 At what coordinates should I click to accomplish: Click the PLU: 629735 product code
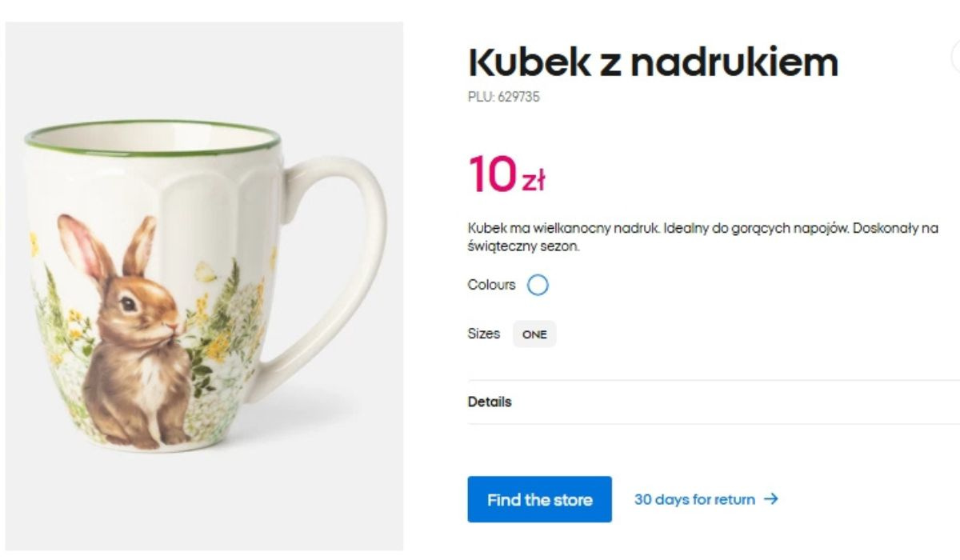point(504,98)
